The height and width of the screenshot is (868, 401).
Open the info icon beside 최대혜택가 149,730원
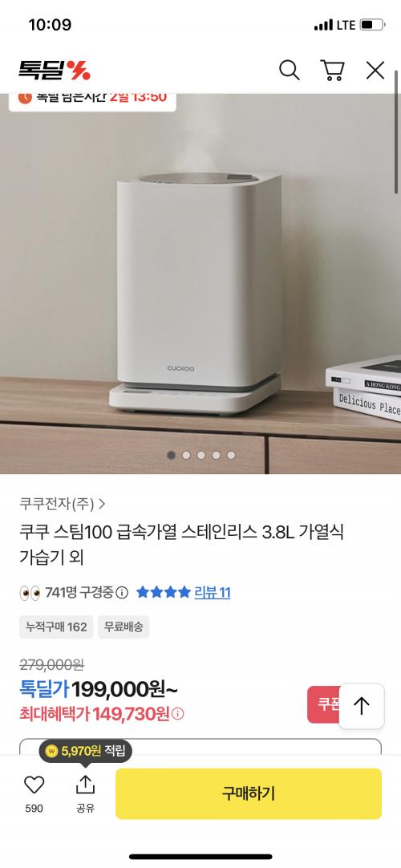click(x=177, y=713)
